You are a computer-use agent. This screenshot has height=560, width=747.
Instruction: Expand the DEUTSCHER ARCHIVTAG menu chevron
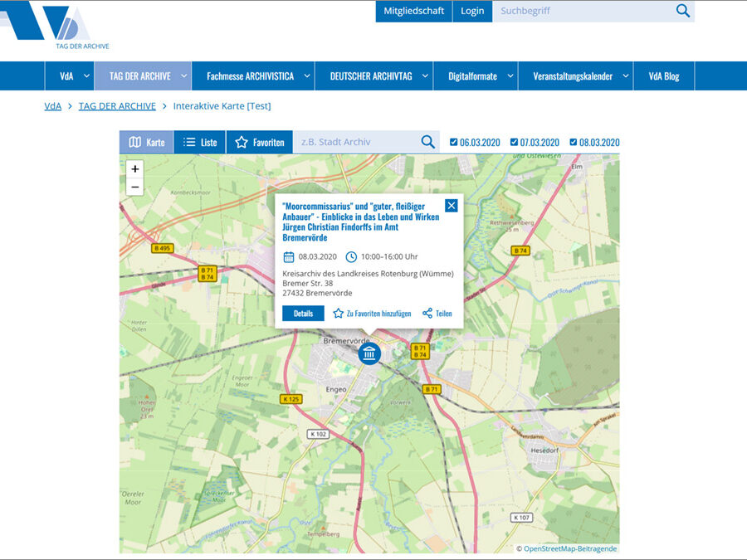(425, 75)
